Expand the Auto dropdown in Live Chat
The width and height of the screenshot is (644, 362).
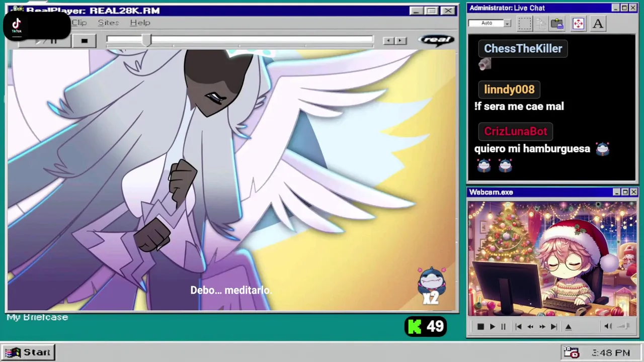click(508, 23)
